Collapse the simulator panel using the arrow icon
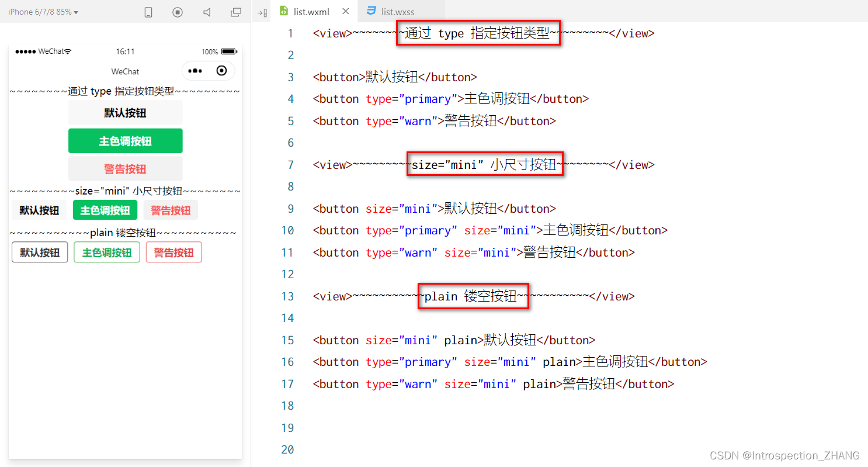This screenshot has height=467, width=868. 262,12
